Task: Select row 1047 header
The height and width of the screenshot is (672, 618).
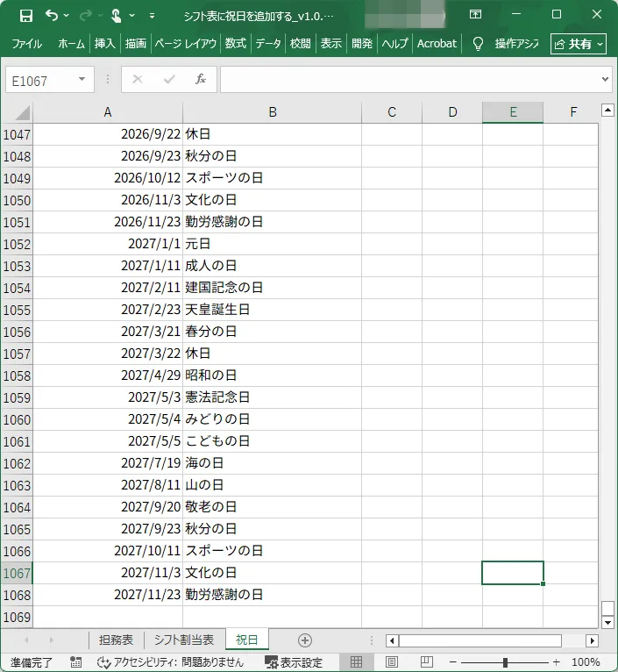Action: click(x=17, y=134)
